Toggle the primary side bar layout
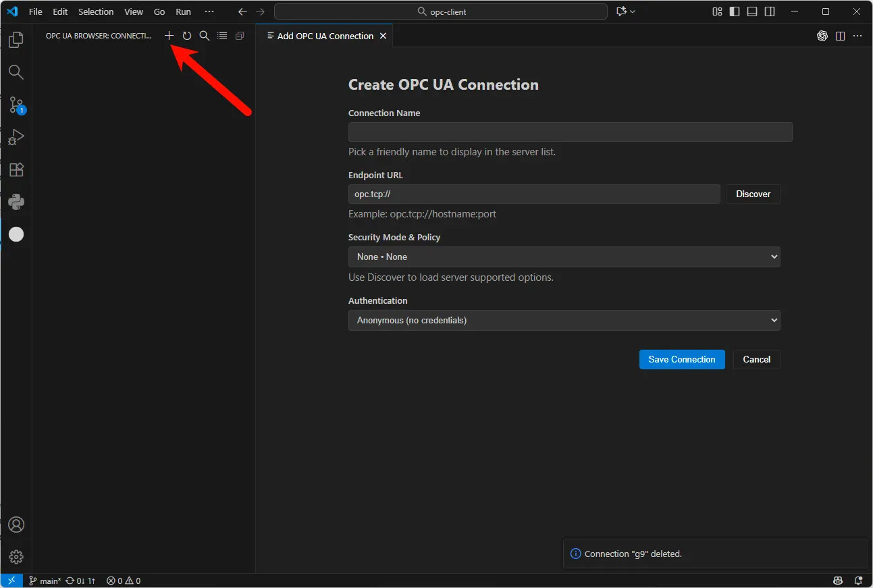Viewport: 873px width, 588px height. point(735,11)
